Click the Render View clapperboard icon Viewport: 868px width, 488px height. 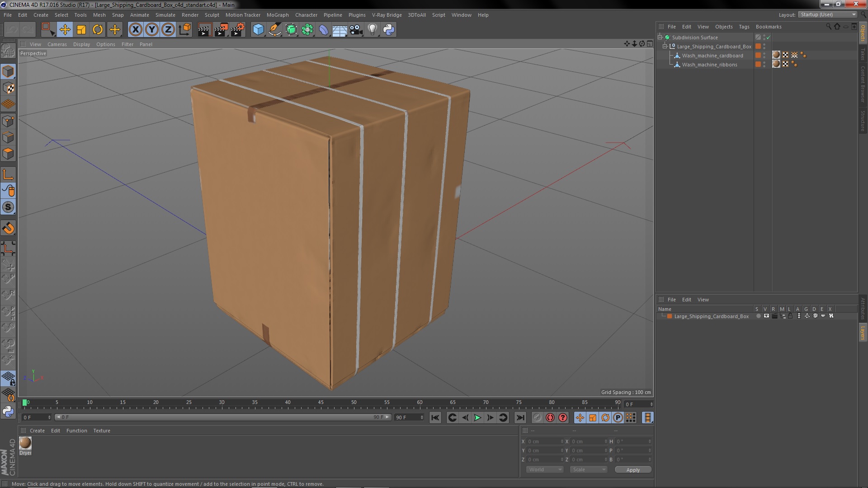pyautogui.click(x=204, y=30)
